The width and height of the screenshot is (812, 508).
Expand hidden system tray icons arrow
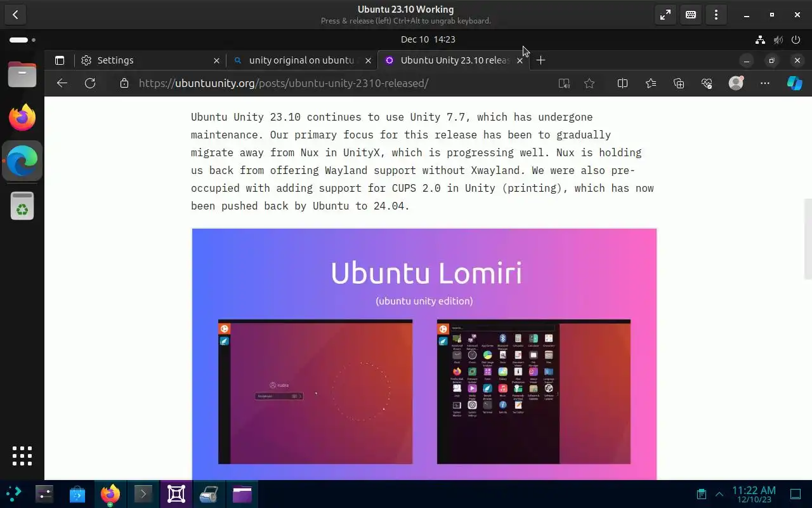tap(719, 494)
